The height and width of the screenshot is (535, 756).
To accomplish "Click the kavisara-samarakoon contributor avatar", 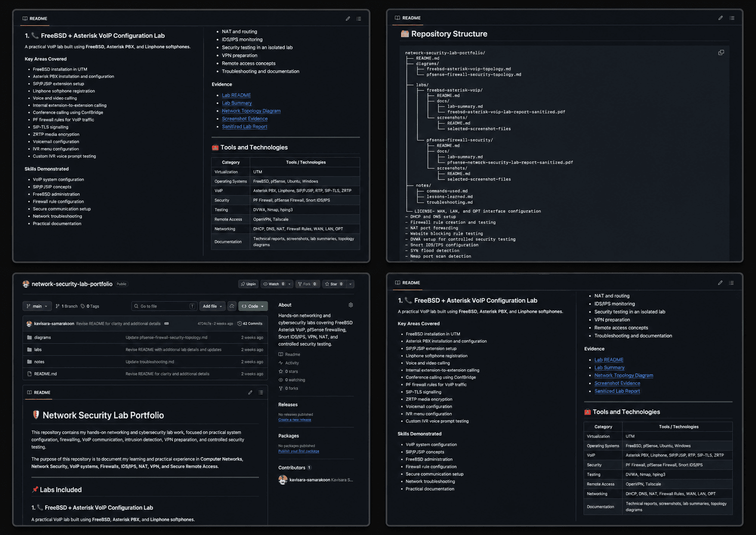I will click(283, 480).
